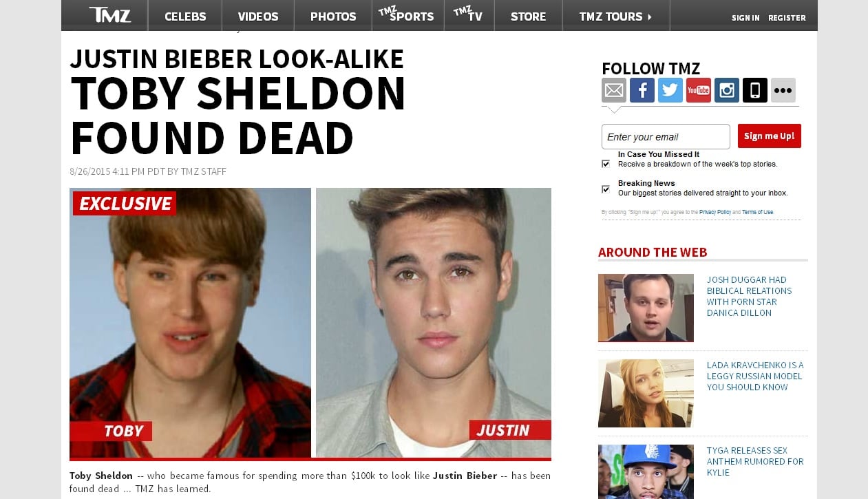Open the Josh Duggar story thumbnail
Screen dimensions: 868x499
pyautogui.click(x=646, y=308)
